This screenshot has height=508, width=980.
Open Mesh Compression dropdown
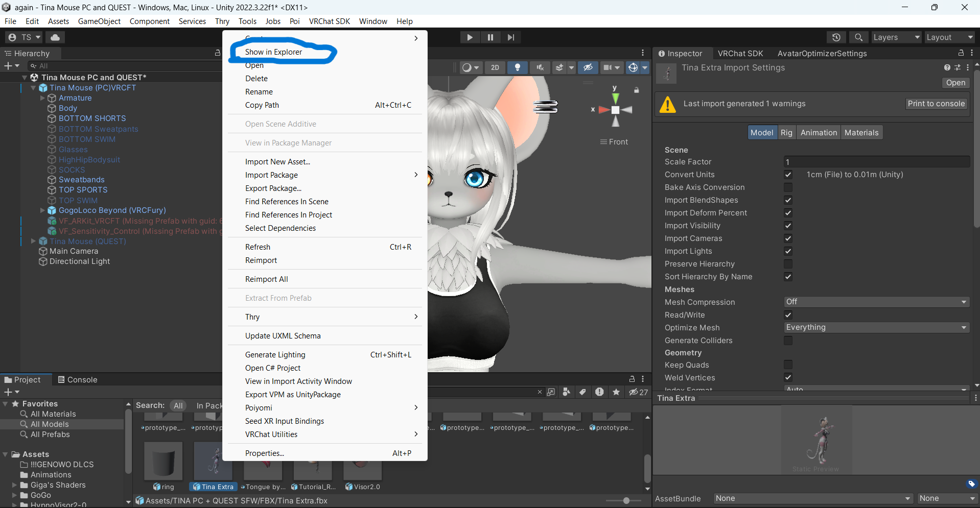[x=877, y=302]
